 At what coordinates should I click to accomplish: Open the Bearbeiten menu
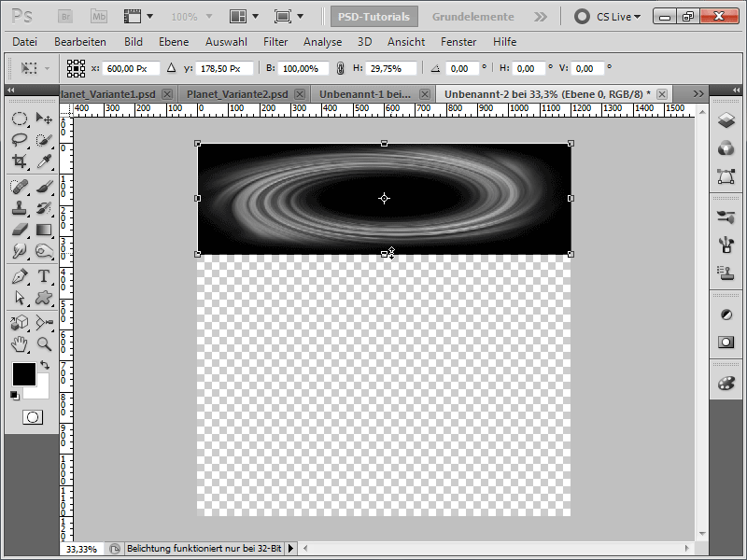coord(80,42)
